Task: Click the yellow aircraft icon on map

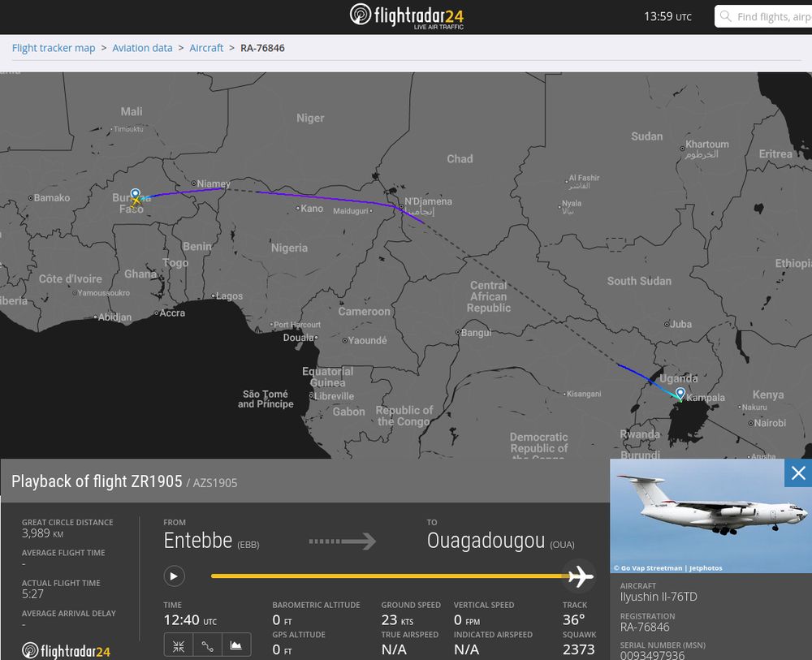Action: tap(136, 201)
